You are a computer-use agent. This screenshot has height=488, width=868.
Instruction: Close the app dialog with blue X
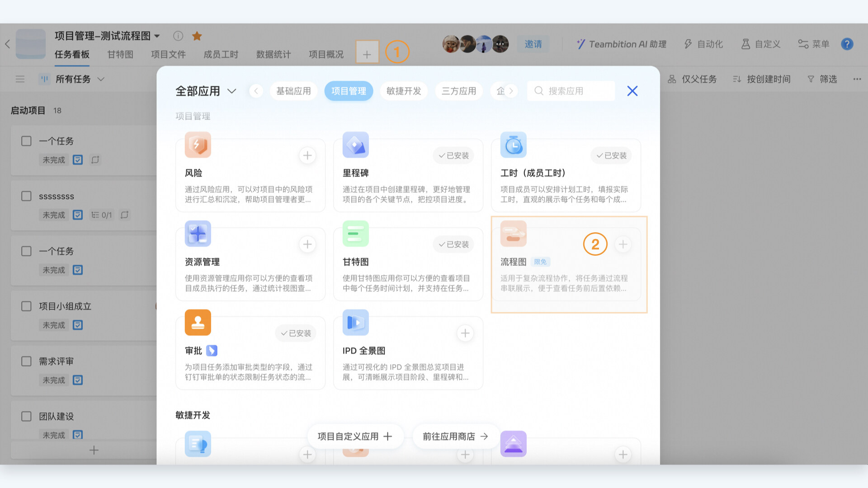click(632, 91)
